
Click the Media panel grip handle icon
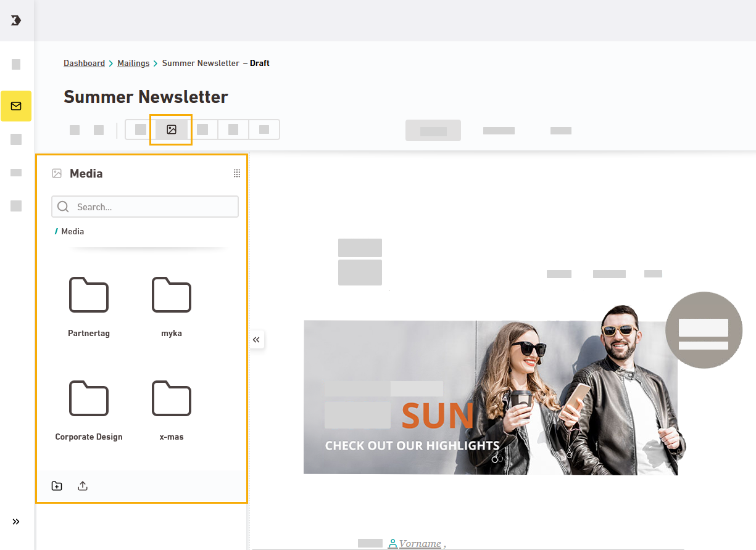236,174
